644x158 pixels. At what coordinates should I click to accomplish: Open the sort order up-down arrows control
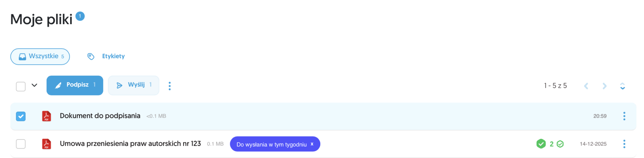(623, 86)
